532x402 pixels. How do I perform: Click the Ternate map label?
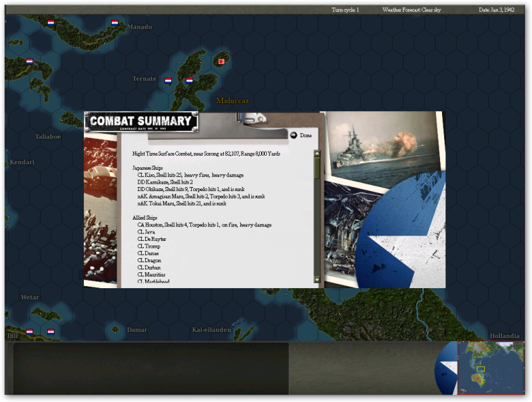click(144, 79)
